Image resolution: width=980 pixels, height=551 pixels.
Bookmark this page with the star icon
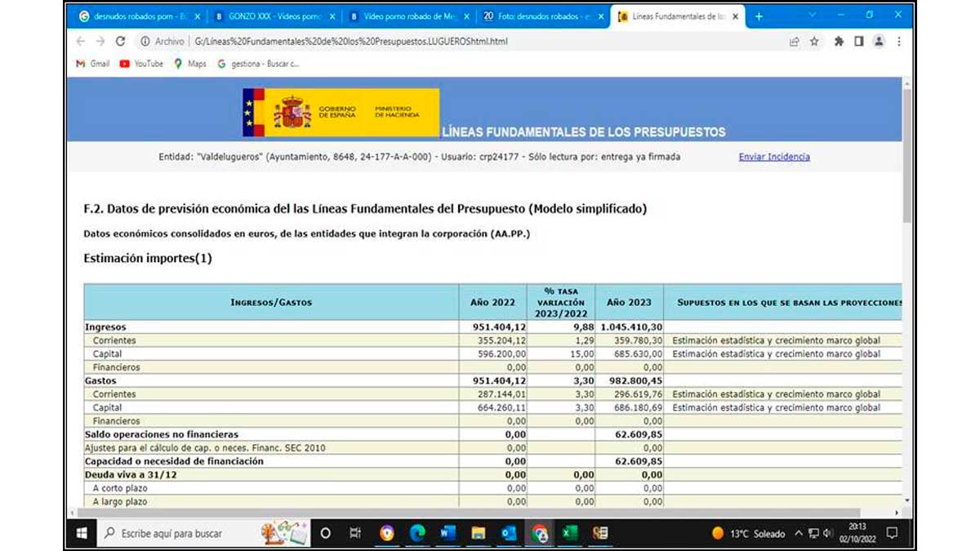pos(814,41)
